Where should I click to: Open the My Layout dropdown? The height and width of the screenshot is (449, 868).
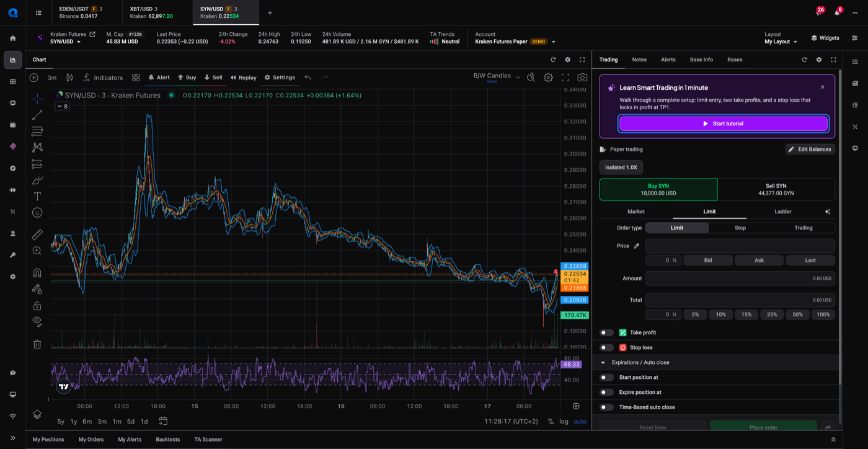click(x=781, y=42)
